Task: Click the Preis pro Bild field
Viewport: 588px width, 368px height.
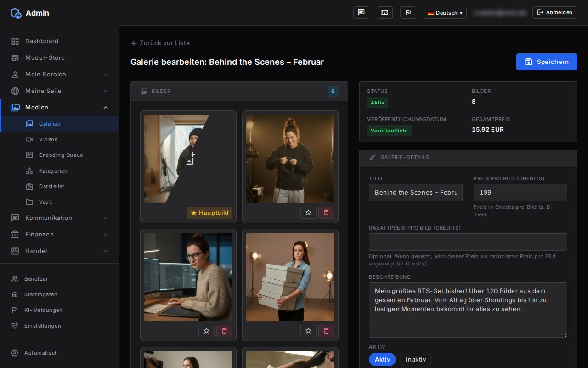Action: point(520,193)
